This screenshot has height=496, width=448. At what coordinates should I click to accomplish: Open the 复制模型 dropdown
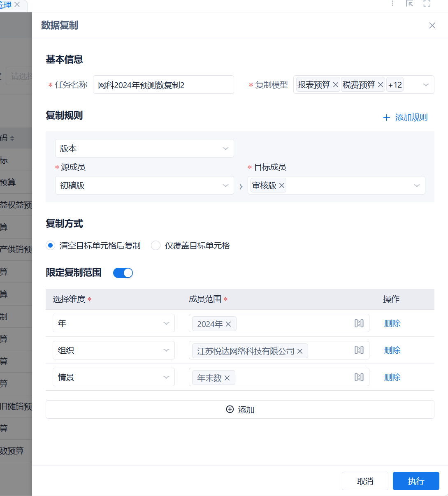pyautogui.click(x=425, y=84)
